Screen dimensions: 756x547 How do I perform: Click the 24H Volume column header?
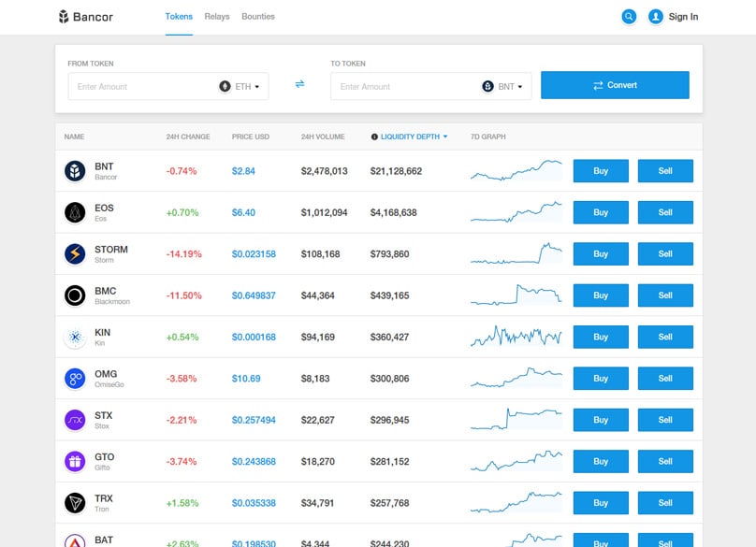coord(323,137)
